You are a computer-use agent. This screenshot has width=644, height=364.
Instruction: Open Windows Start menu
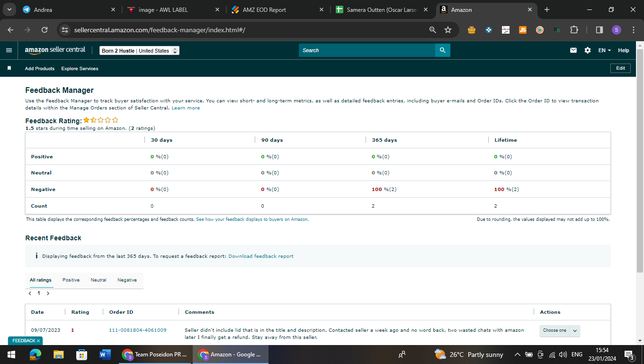[x=11, y=354]
